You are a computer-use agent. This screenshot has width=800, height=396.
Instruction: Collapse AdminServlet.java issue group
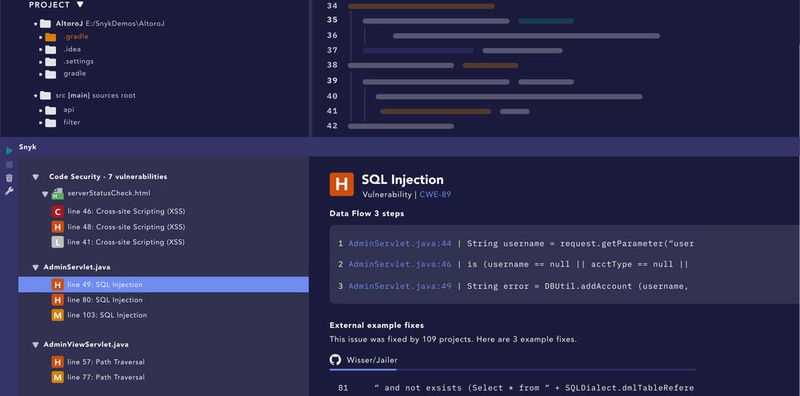(x=36, y=267)
